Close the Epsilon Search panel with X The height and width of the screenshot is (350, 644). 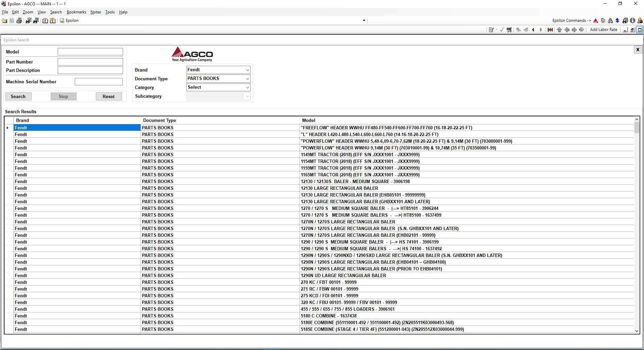638,50
